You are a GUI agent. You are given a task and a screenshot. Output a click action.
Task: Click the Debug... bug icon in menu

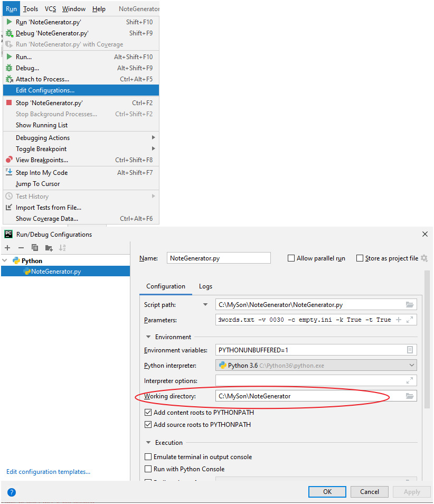pyautogui.click(x=10, y=68)
